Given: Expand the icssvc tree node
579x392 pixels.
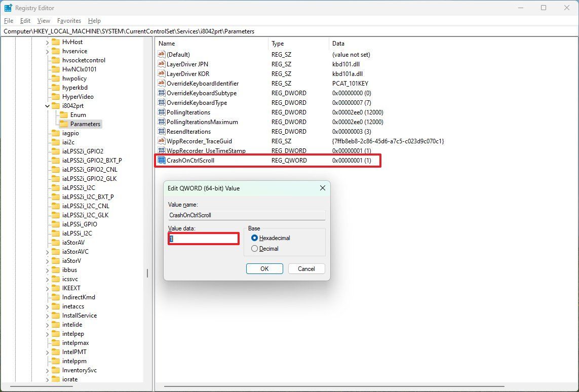Looking at the screenshot, I should 47,279.
